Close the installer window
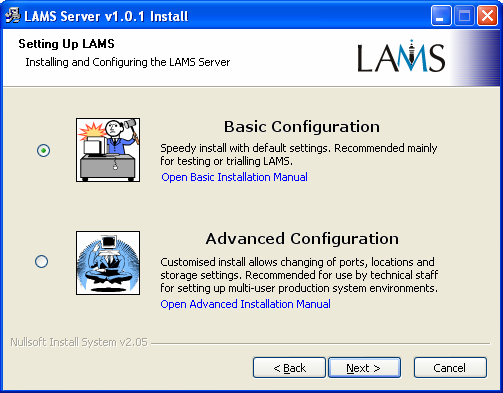Image resolution: width=503 pixels, height=393 pixels. click(487, 15)
